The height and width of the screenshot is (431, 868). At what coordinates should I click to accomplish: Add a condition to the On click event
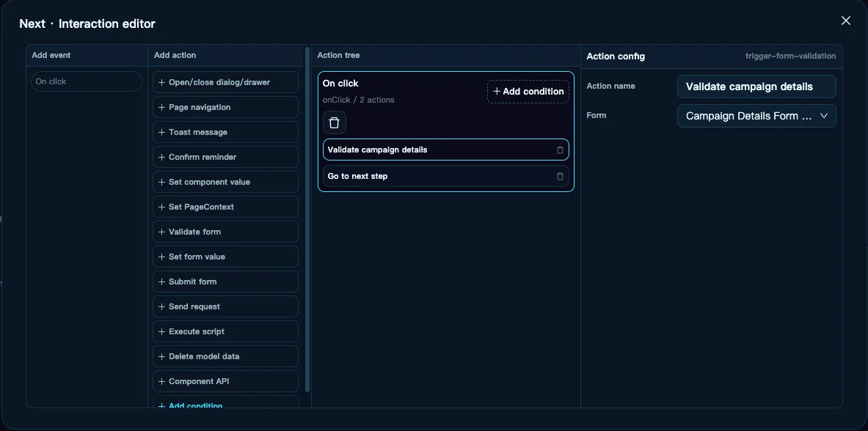click(x=528, y=92)
